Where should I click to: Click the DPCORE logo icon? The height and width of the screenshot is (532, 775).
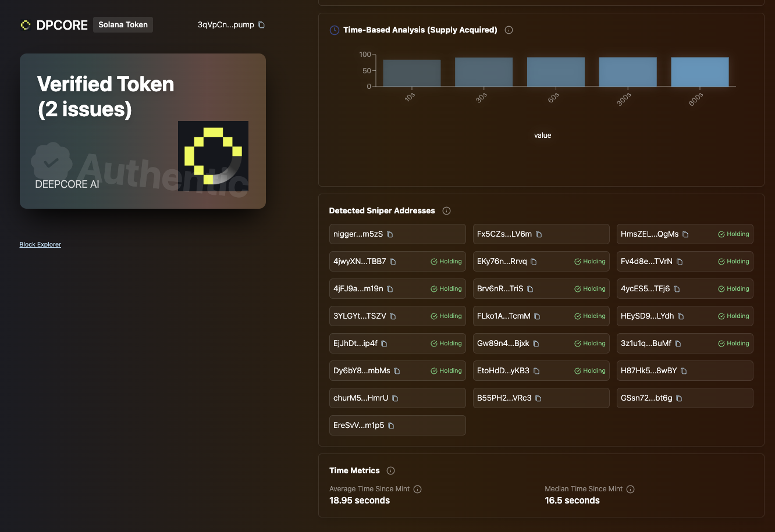click(x=25, y=25)
